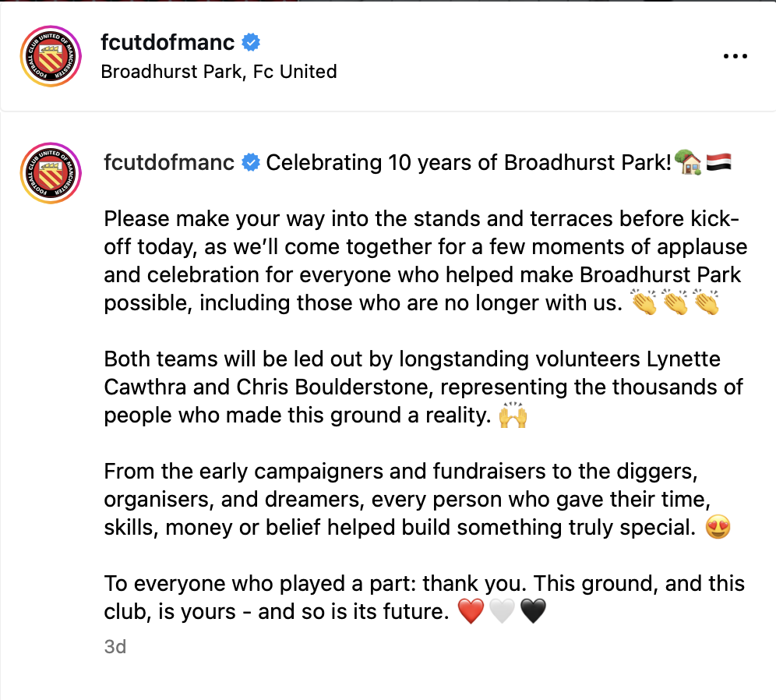Click the raised hands emoji

[513, 416]
